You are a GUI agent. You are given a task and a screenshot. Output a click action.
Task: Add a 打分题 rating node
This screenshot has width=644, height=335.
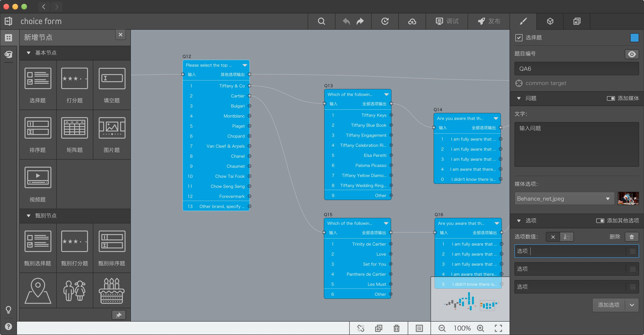(75, 85)
